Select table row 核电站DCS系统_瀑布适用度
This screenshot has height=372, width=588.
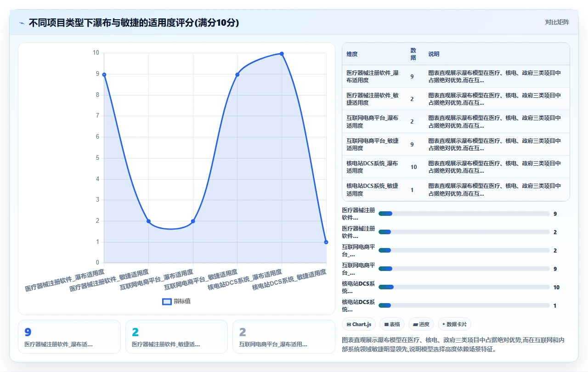[456, 167]
